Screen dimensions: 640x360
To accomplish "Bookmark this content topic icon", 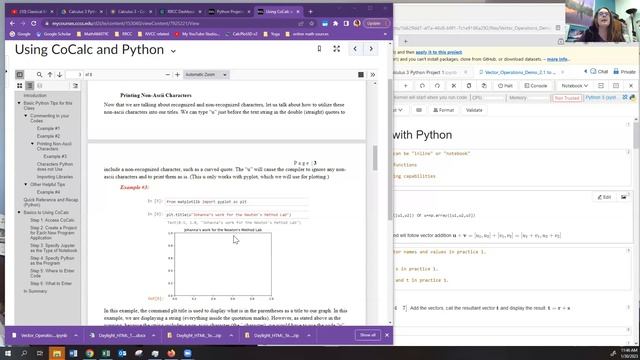I will tap(319, 49).
